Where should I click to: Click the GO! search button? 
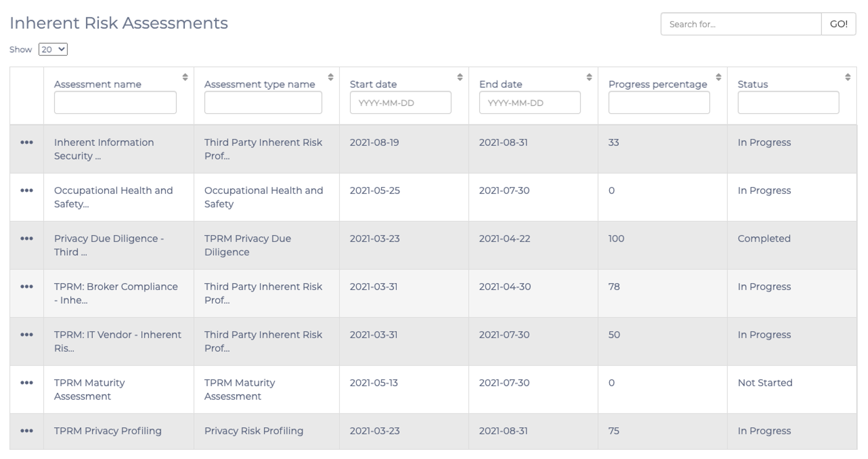(839, 24)
